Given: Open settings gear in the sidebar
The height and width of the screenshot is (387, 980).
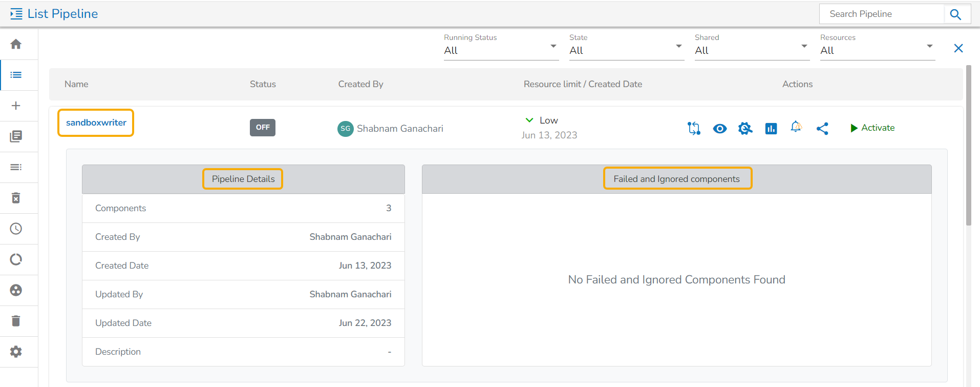Looking at the screenshot, I should tap(16, 352).
